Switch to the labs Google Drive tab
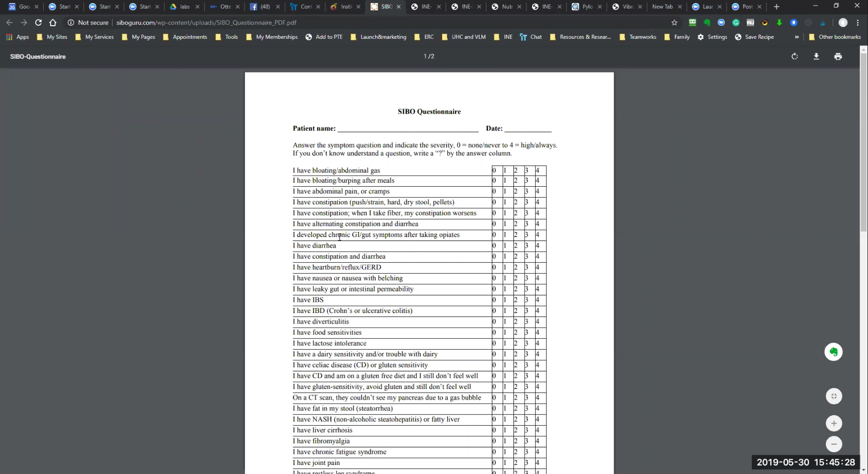The image size is (868, 474). click(181, 7)
